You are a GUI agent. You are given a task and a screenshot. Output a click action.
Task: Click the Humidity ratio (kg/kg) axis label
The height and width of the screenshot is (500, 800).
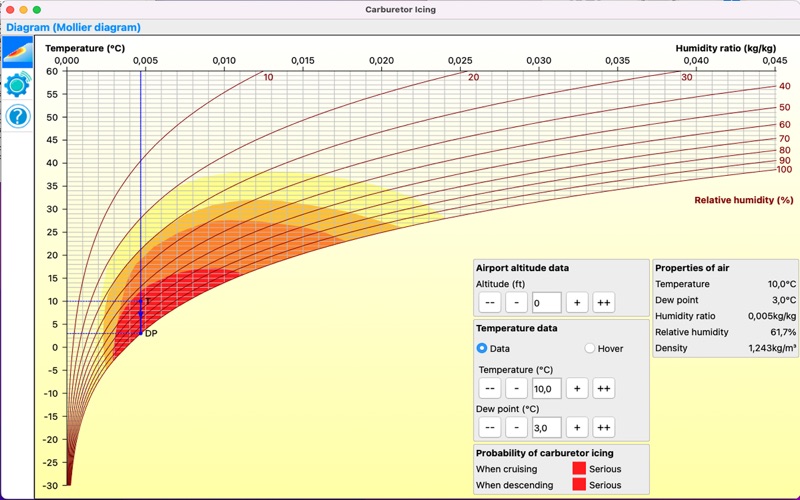click(x=726, y=48)
